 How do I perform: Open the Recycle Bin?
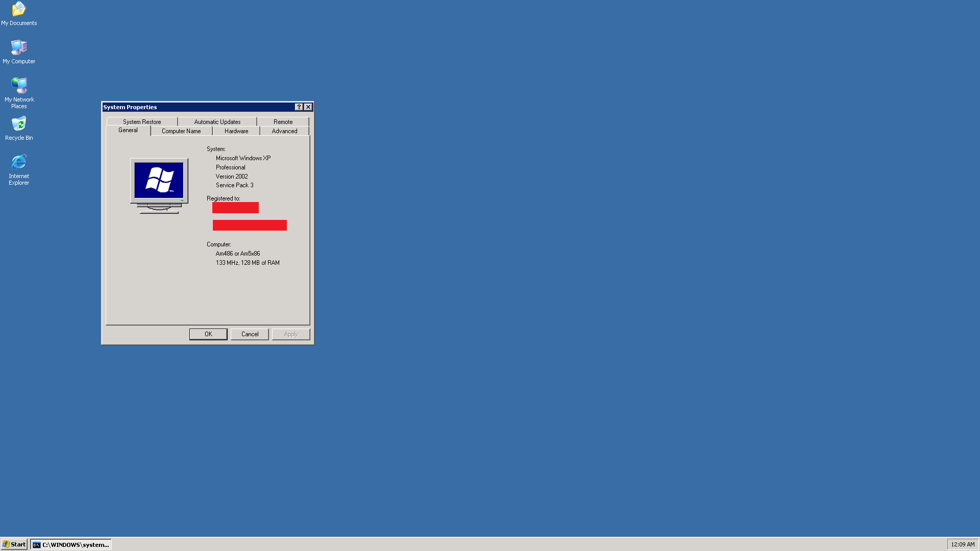tap(19, 124)
